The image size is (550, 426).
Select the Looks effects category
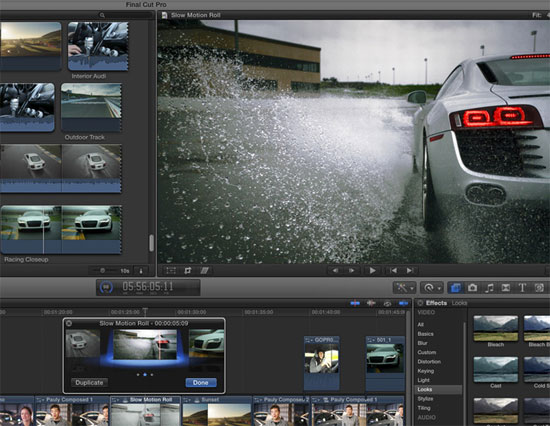tap(438, 390)
